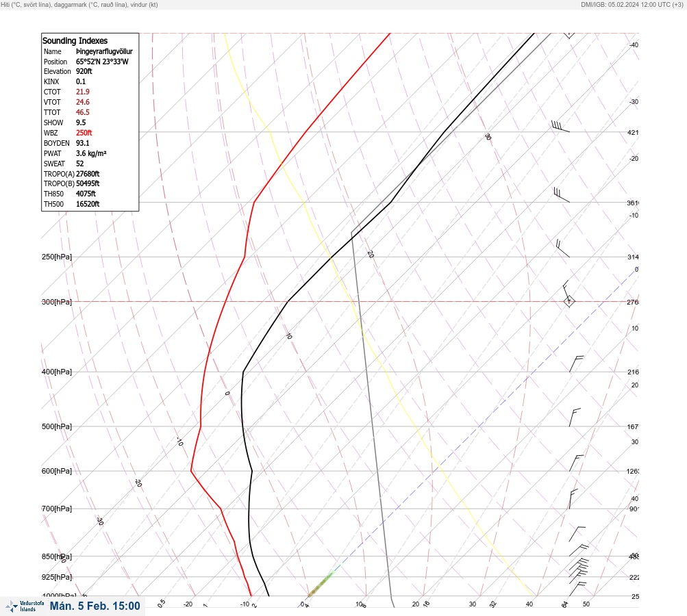This screenshot has height=616, width=687.
Task: Click the VTOT value 24.6
Action: 83,102
